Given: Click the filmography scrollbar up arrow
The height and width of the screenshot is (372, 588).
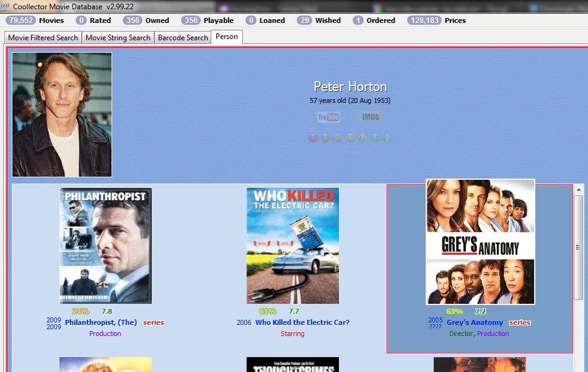Looking at the screenshot, I should tap(579, 190).
